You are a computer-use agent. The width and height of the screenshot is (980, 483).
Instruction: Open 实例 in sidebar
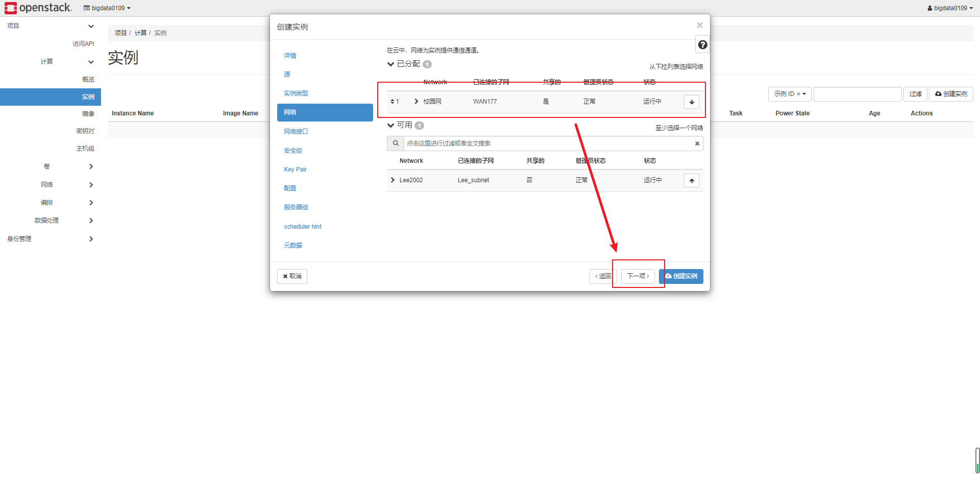[x=51, y=97]
